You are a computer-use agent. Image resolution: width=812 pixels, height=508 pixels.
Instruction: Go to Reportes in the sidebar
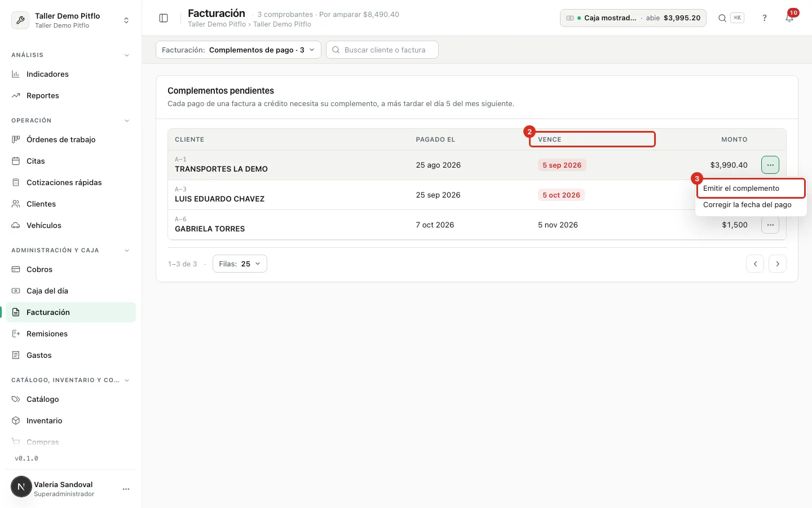pyautogui.click(x=70, y=95)
